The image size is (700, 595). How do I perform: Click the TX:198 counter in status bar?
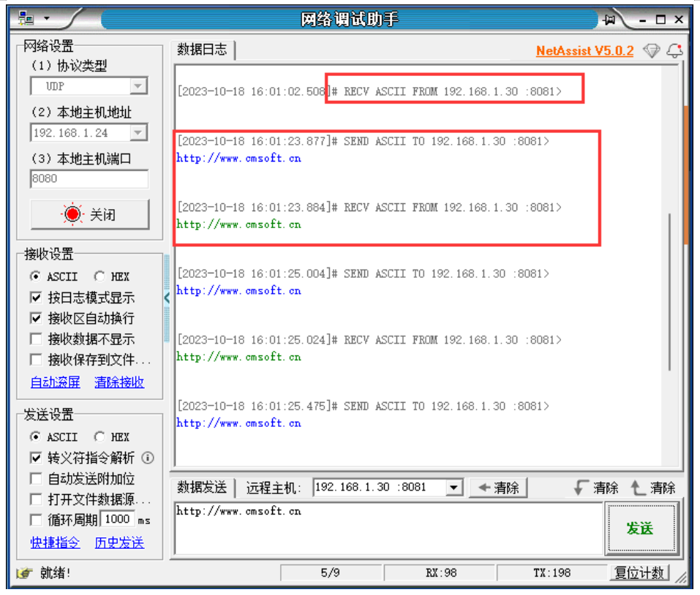[x=552, y=572]
